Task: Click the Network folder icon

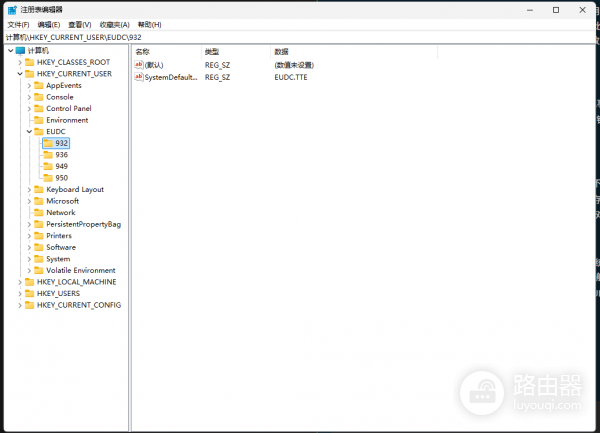Action: point(39,213)
